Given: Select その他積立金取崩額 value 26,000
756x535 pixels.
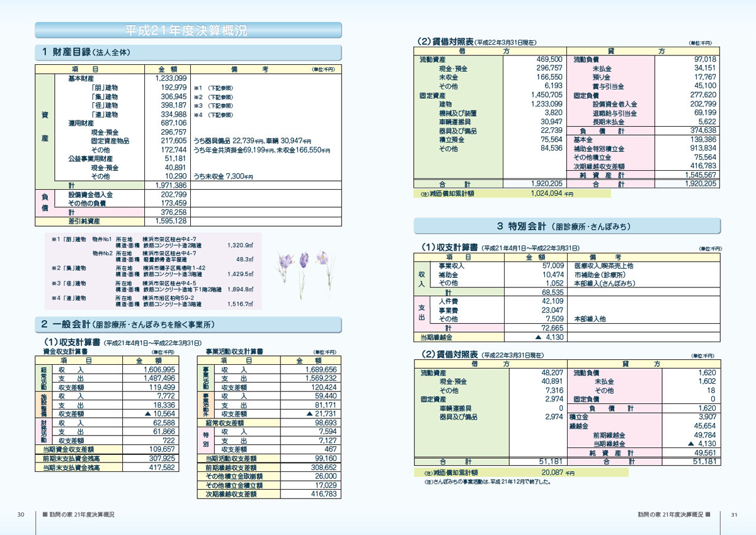Looking at the screenshot, I should pyautogui.click(x=326, y=477).
